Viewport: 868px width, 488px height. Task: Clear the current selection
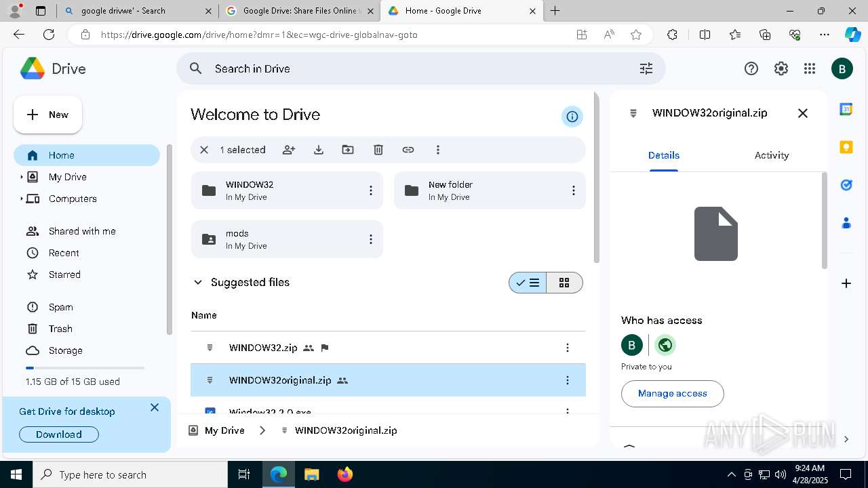[x=204, y=150]
